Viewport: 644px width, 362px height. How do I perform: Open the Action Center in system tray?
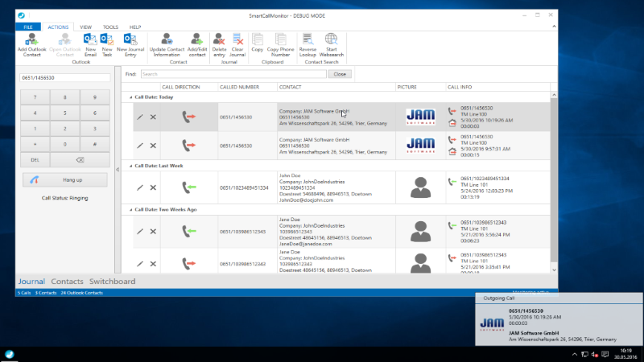point(605,354)
